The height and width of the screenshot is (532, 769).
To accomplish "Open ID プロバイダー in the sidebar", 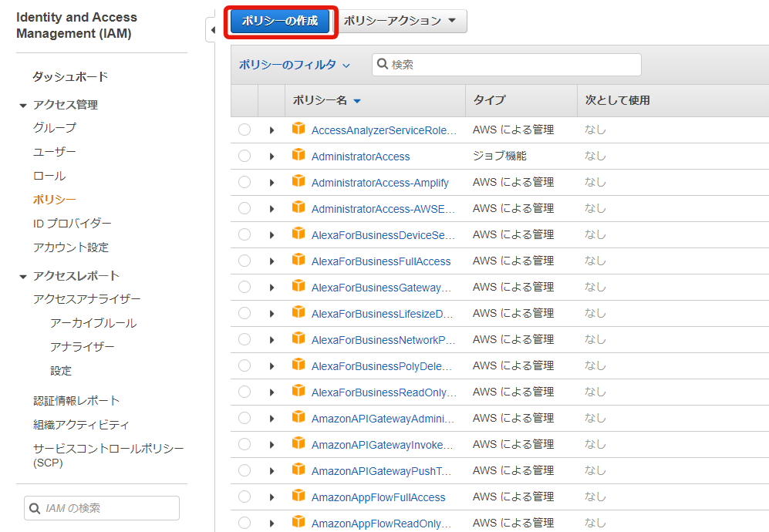I will (72, 224).
